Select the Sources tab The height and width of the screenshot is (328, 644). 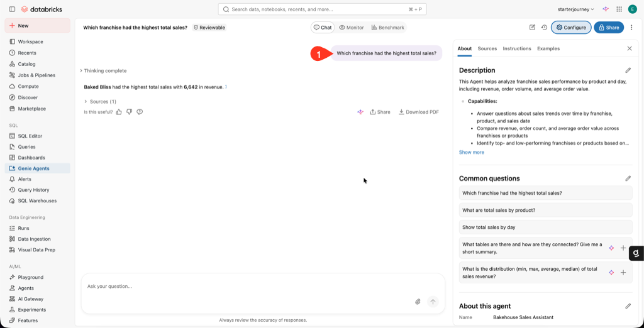[487, 48]
